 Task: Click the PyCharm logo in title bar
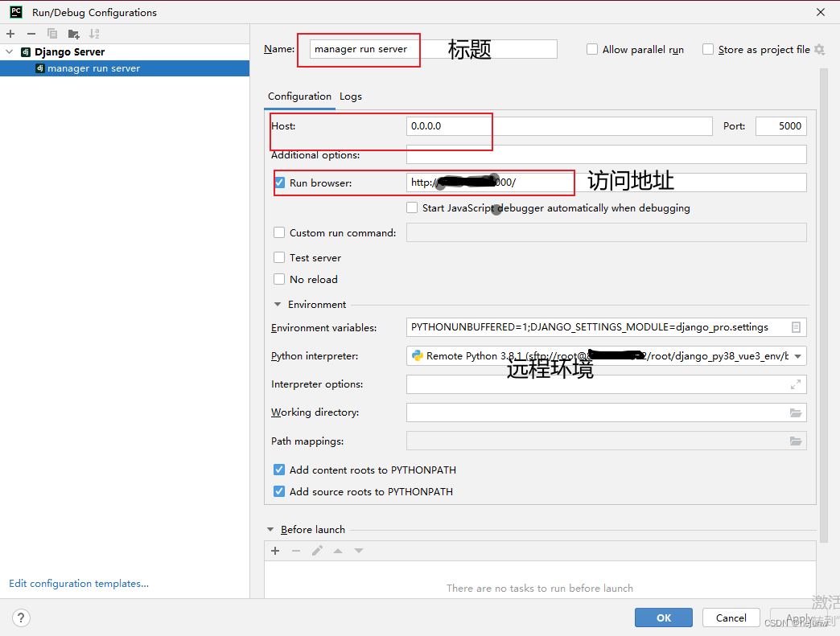(17, 12)
